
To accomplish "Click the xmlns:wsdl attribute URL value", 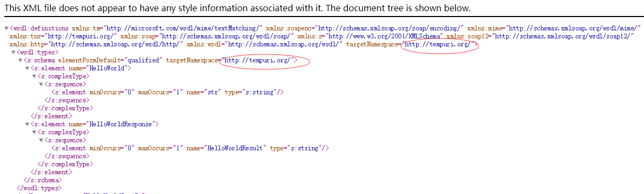I will point(284,45).
